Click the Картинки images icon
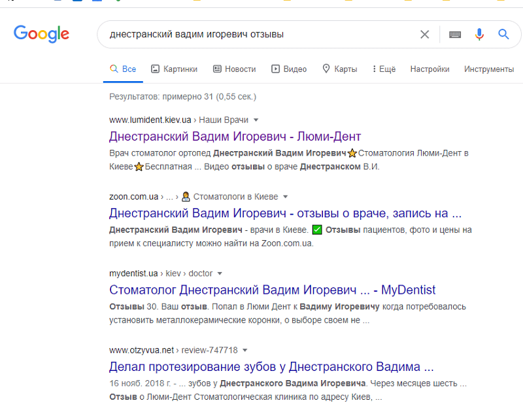 156,69
